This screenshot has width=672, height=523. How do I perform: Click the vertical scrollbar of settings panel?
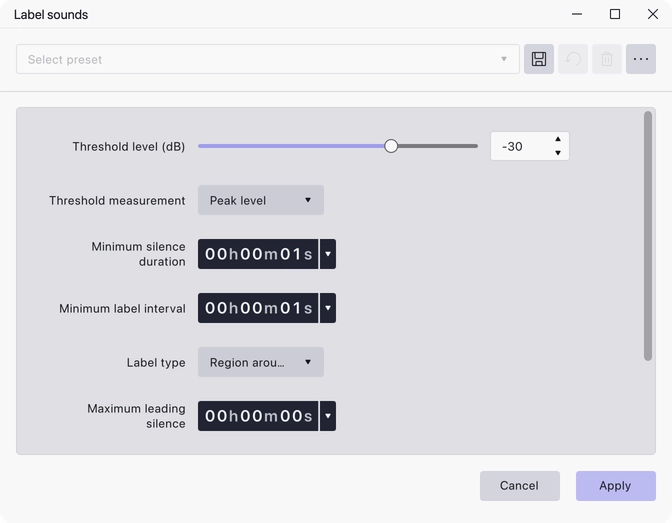point(648,236)
